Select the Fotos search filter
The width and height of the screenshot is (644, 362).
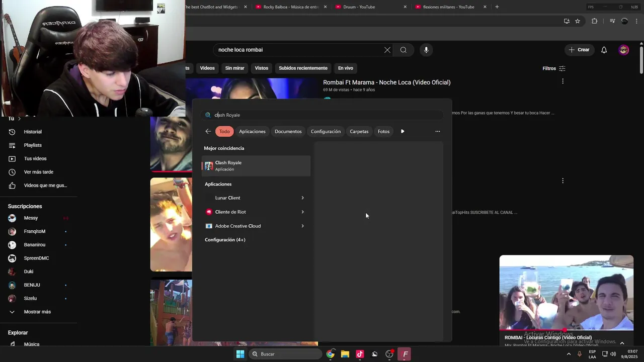pyautogui.click(x=384, y=131)
